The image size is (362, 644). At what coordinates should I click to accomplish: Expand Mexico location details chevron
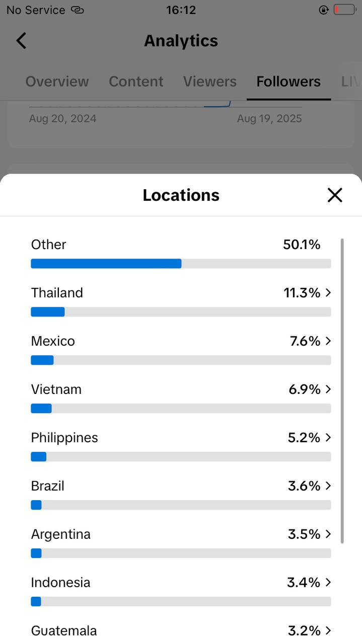[328, 341]
